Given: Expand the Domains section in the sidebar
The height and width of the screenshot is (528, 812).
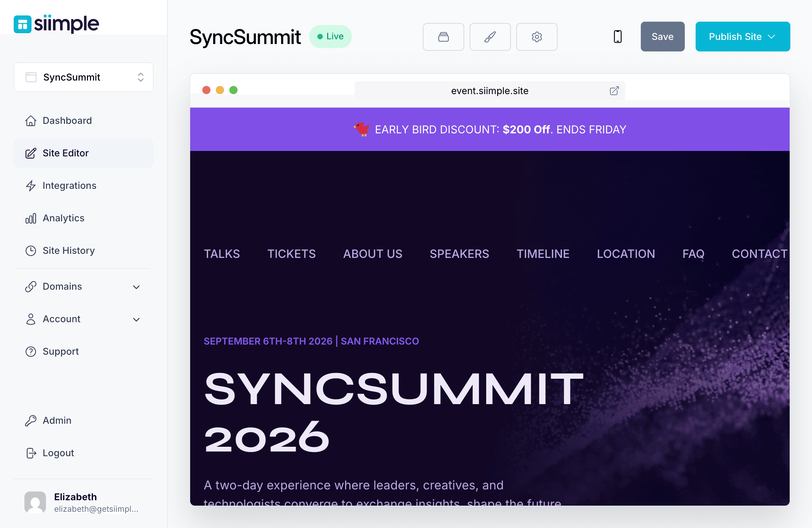Looking at the screenshot, I should tap(136, 287).
